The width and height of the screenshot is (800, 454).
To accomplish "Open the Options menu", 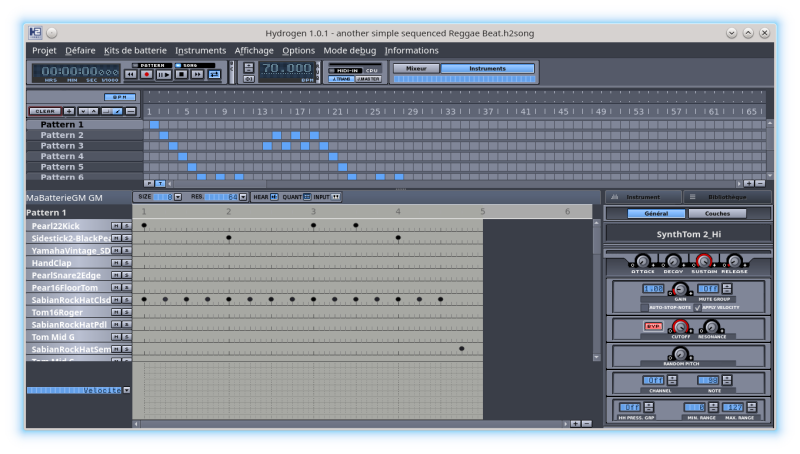I will (298, 51).
